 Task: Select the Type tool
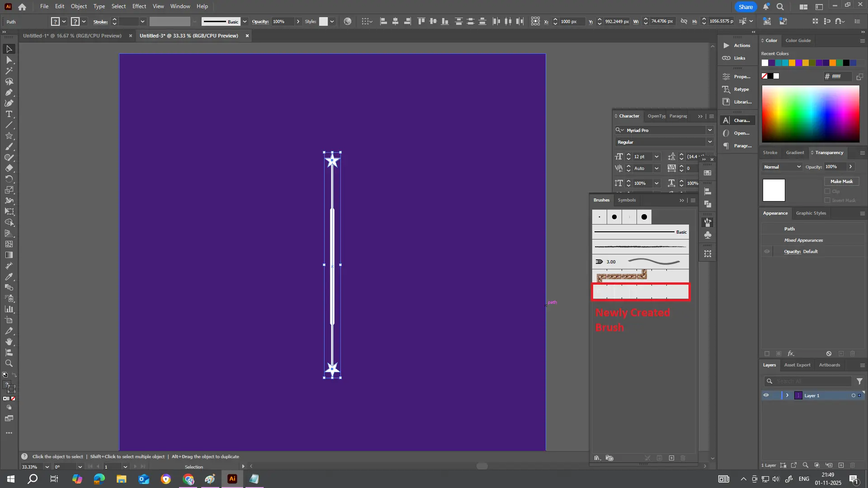(x=9, y=114)
